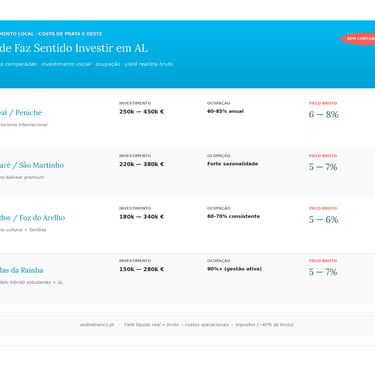Click the 'híbrido estudantes + AL' subtitle
Viewport: 375px width, 366px height.
tap(32, 282)
